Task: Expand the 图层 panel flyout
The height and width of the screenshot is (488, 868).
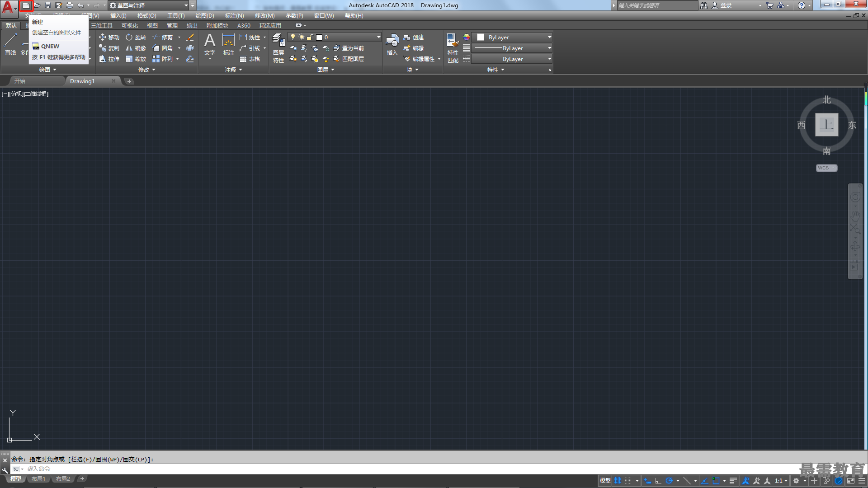Action: pos(326,70)
